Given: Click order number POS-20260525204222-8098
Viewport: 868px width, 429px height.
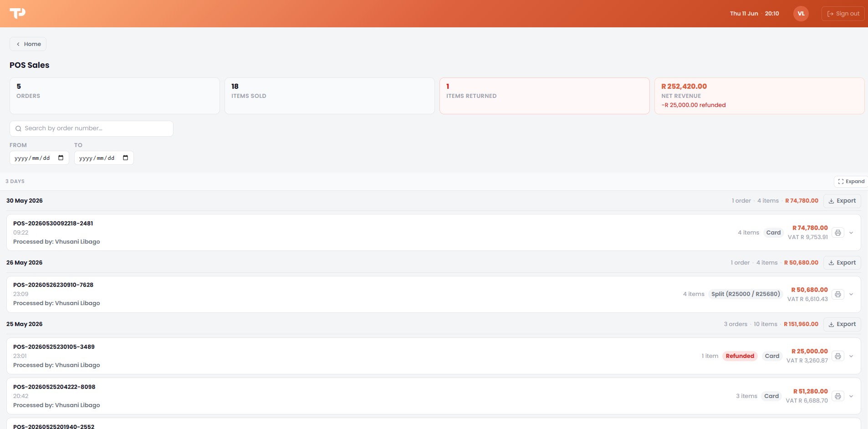Looking at the screenshot, I should (54, 387).
